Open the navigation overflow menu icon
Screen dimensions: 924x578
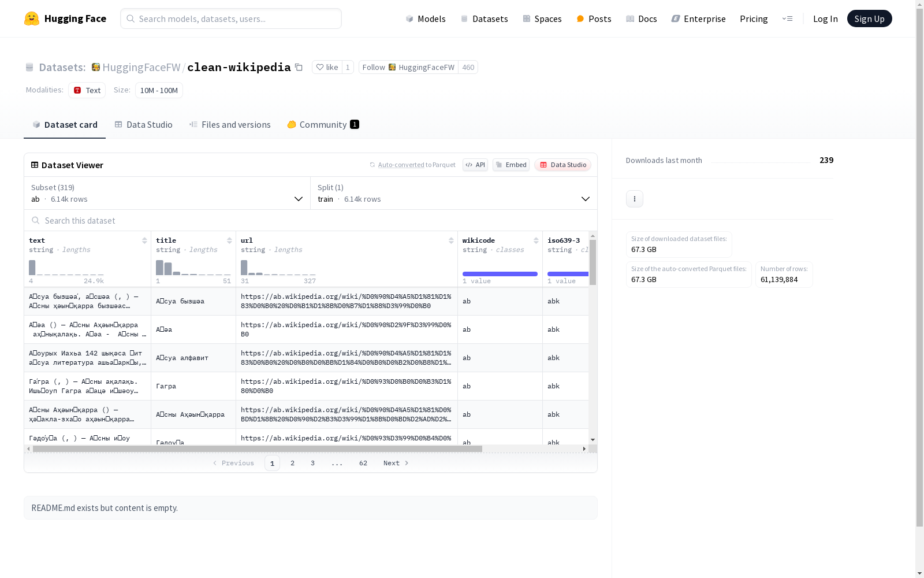point(787,18)
